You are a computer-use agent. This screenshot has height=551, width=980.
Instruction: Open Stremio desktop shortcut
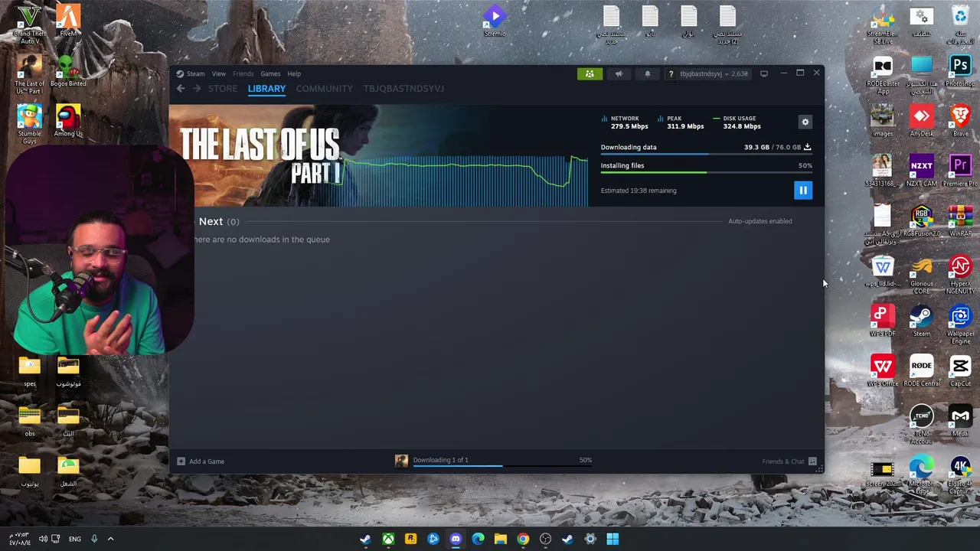coord(495,21)
